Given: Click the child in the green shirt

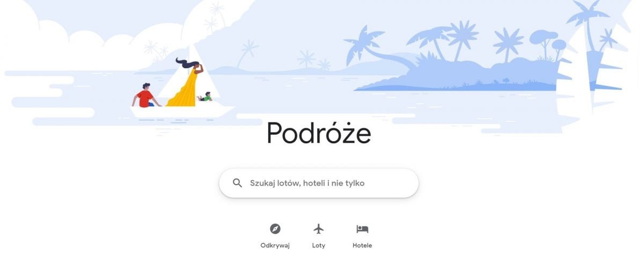Looking at the screenshot, I should tap(205, 97).
